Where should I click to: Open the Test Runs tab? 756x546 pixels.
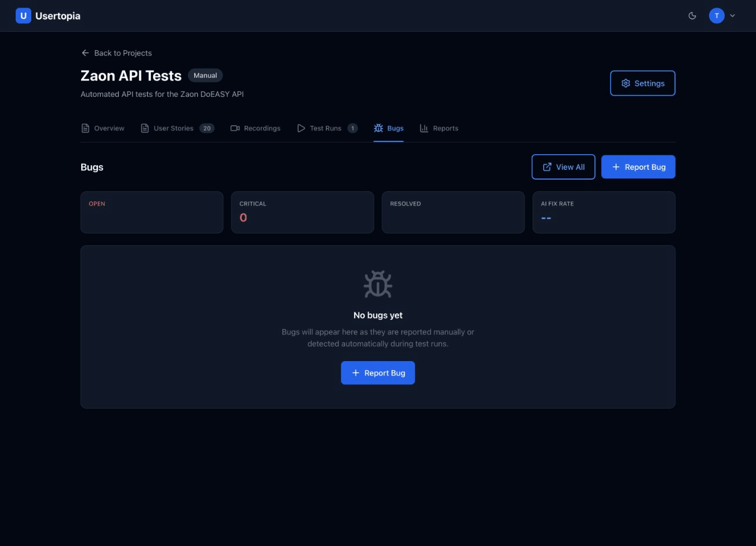coord(327,128)
